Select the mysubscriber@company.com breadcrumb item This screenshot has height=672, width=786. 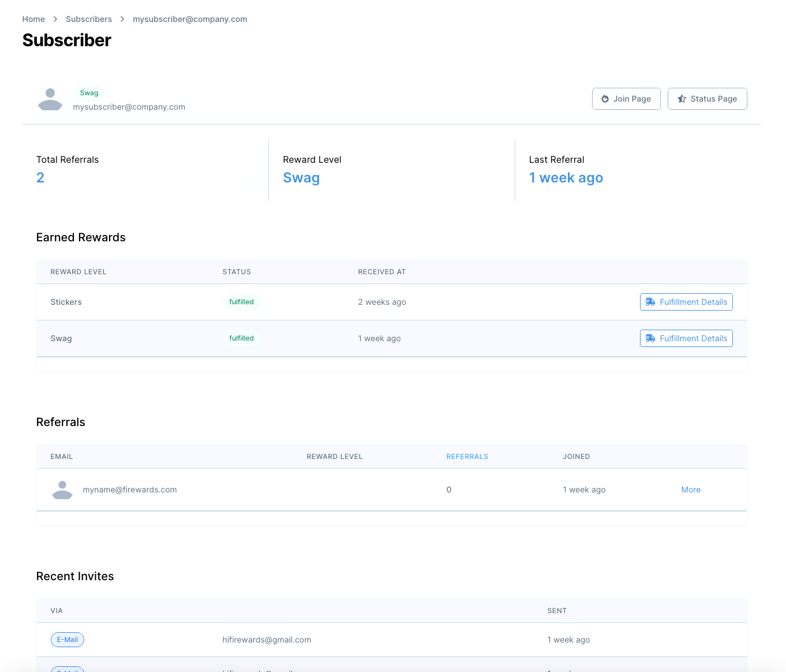[190, 19]
